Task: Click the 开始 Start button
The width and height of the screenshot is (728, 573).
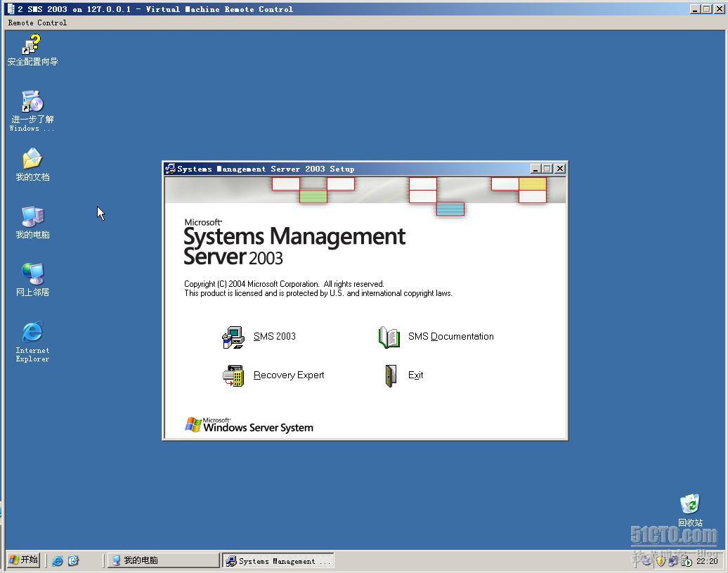Action: click(x=24, y=560)
